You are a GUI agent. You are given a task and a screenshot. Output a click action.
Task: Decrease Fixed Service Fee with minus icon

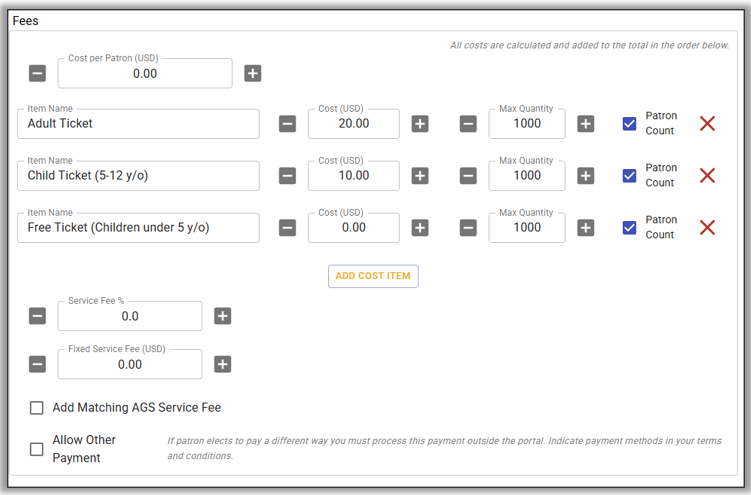point(37,364)
